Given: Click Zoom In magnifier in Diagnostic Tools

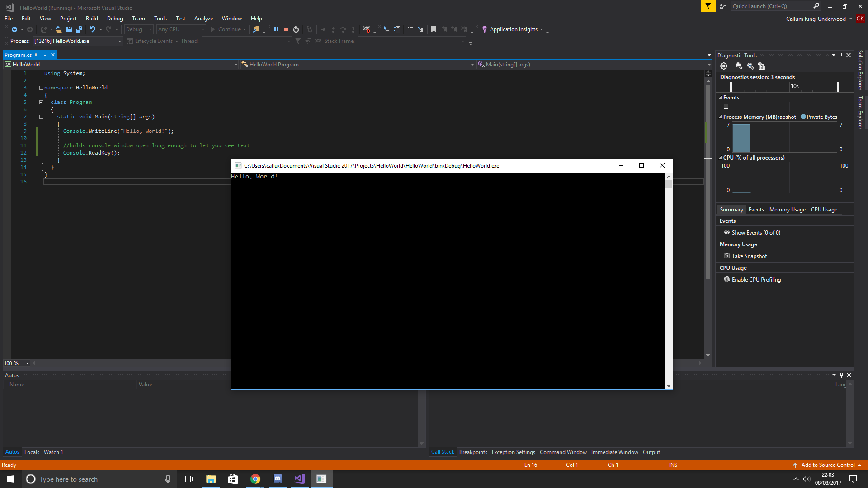Looking at the screenshot, I should 739,66.
